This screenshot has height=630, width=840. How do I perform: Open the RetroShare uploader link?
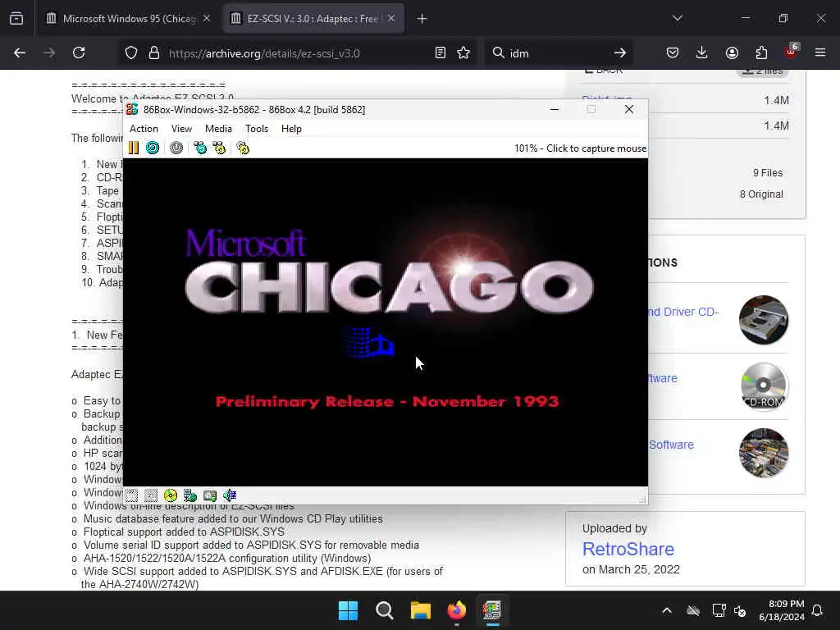628,549
